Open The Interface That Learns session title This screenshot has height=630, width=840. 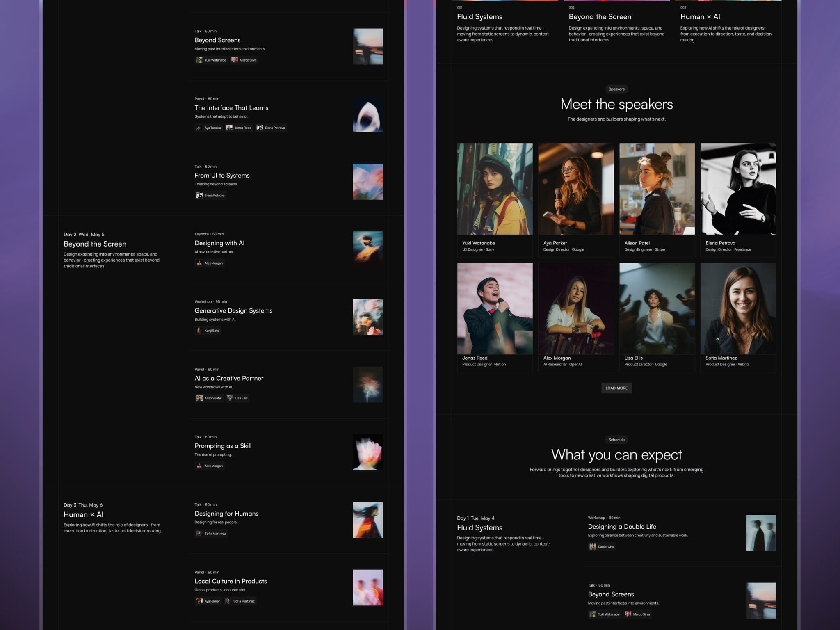pos(231,108)
